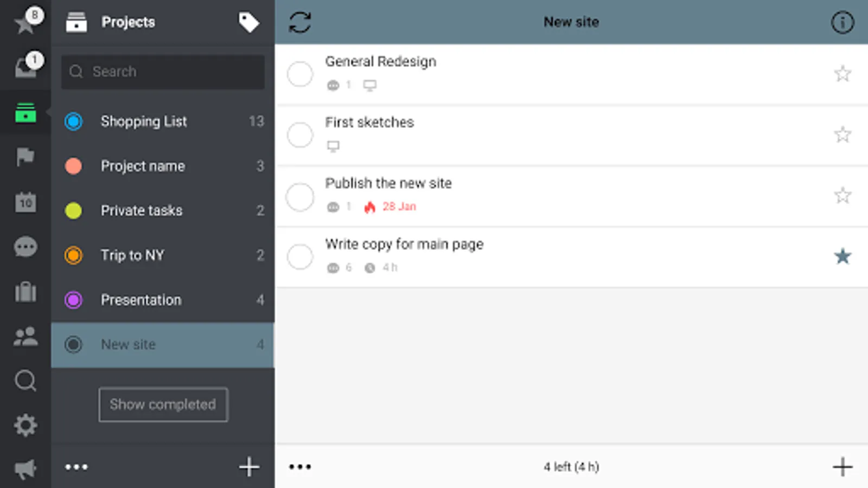Mark First sketches as complete

[300, 134]
